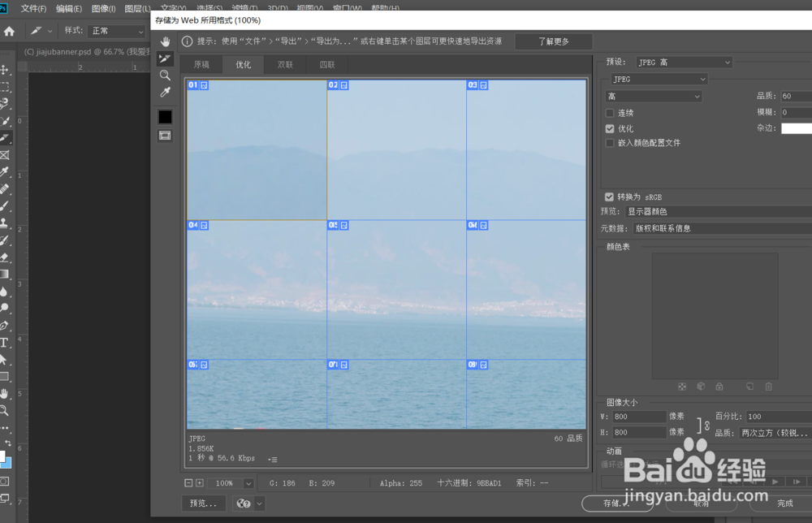Toggle slices visibility with the slice icon
Viewport: 812px width, 523px height.
point(165,135)
